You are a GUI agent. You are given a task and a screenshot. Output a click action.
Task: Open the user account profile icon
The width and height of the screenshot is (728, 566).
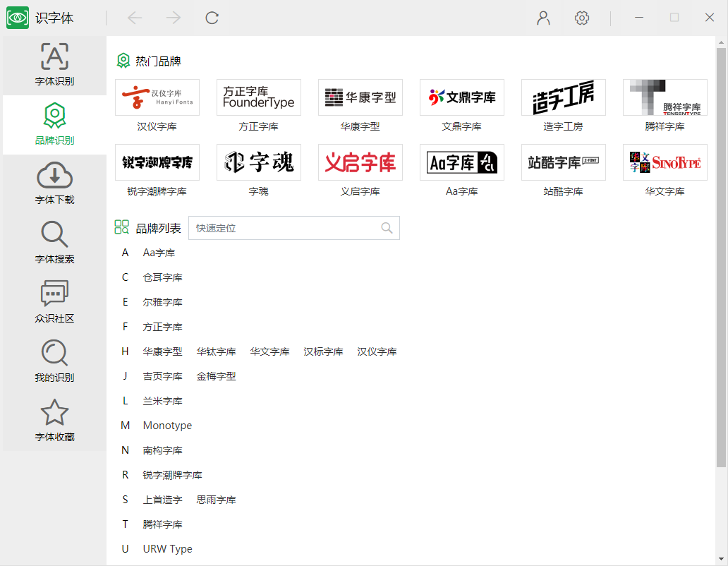[543, 18]
